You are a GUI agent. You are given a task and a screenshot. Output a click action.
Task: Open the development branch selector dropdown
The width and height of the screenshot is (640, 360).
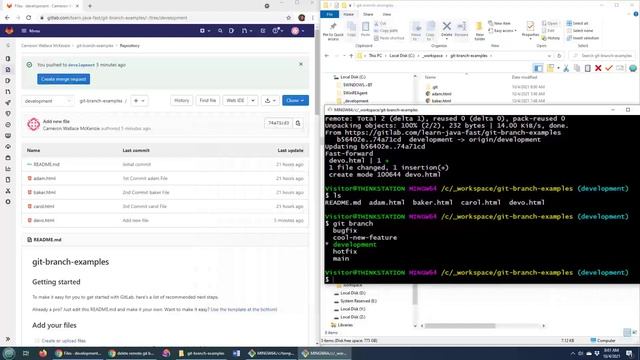click(48, 101)
